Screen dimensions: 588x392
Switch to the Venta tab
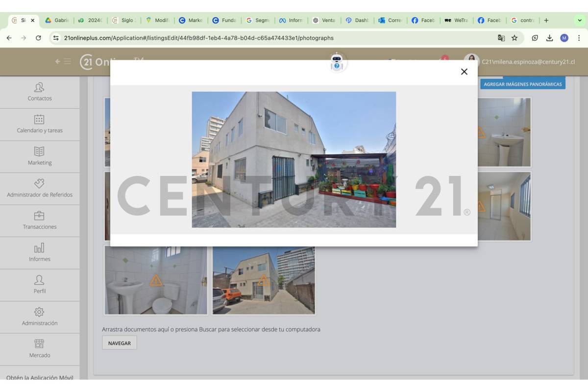click(x=325, y=21)
